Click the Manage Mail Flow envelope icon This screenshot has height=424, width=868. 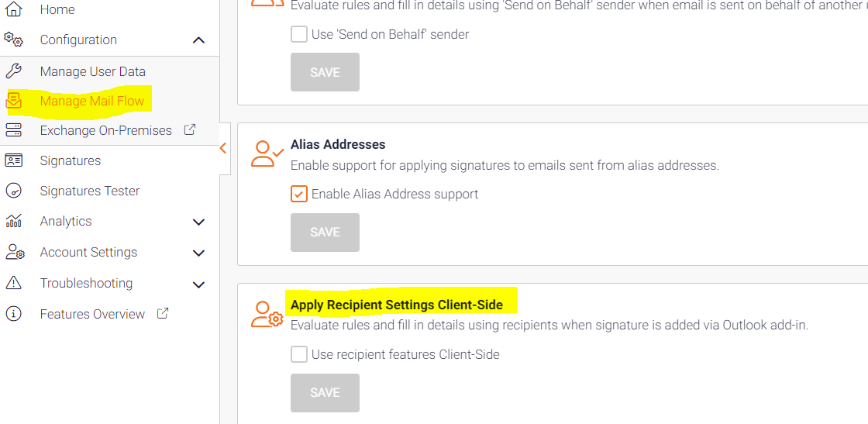[13, 101]
